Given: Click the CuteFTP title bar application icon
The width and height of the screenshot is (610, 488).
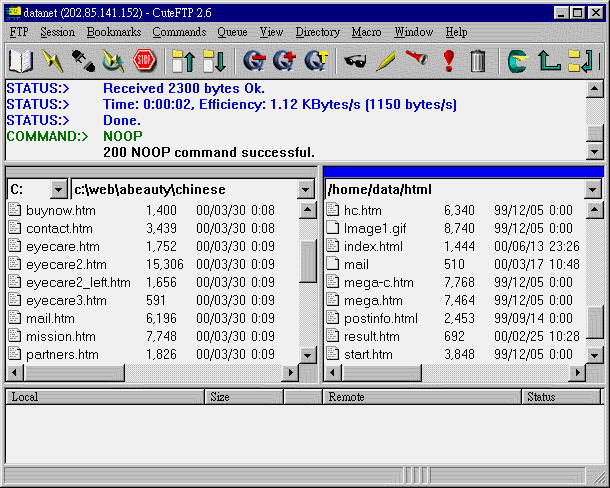Looking at the screenshot, I should coord(14,12).
